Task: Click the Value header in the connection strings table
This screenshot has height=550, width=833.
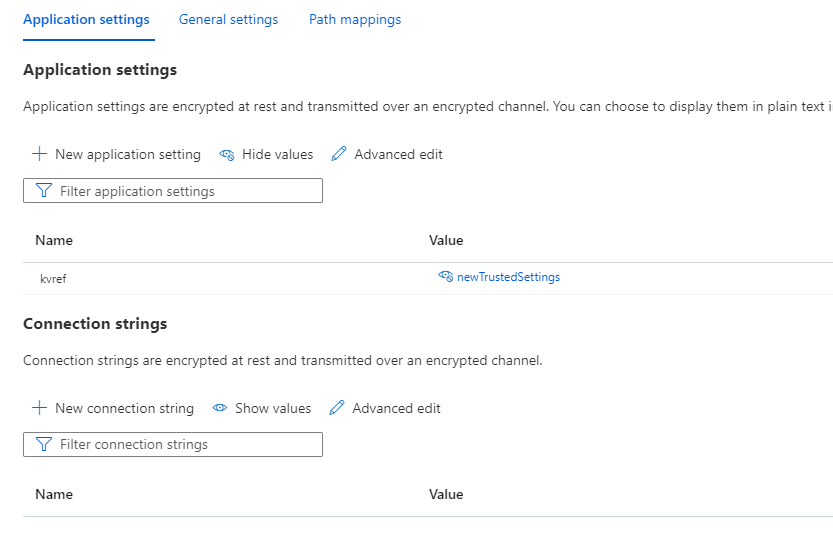Action: 446,494
